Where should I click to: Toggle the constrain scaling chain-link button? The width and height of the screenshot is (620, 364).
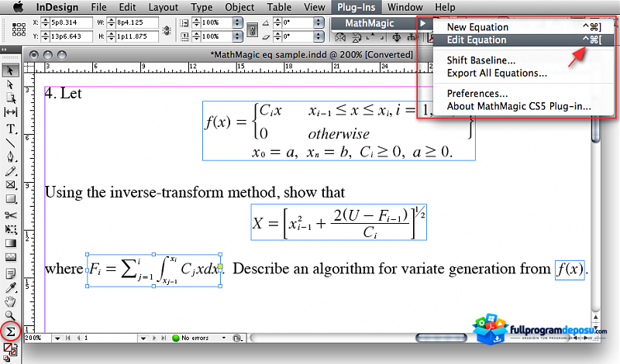coord(253,29)
